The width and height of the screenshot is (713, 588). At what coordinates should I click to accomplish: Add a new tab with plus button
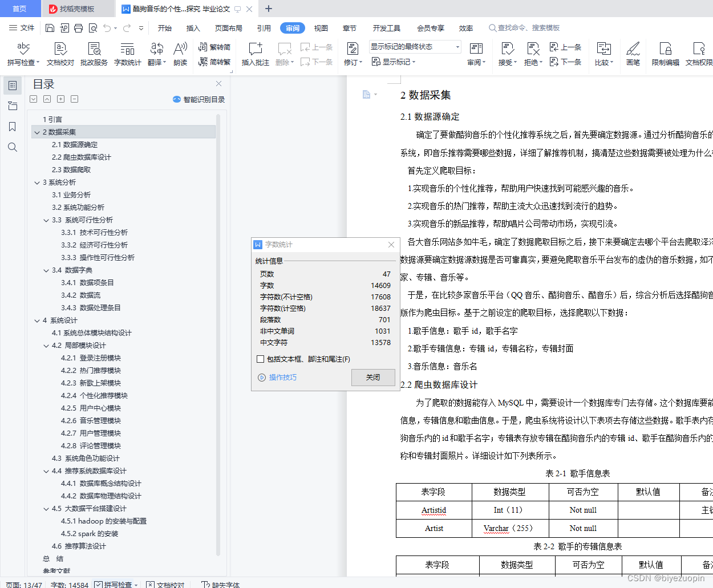269,9
